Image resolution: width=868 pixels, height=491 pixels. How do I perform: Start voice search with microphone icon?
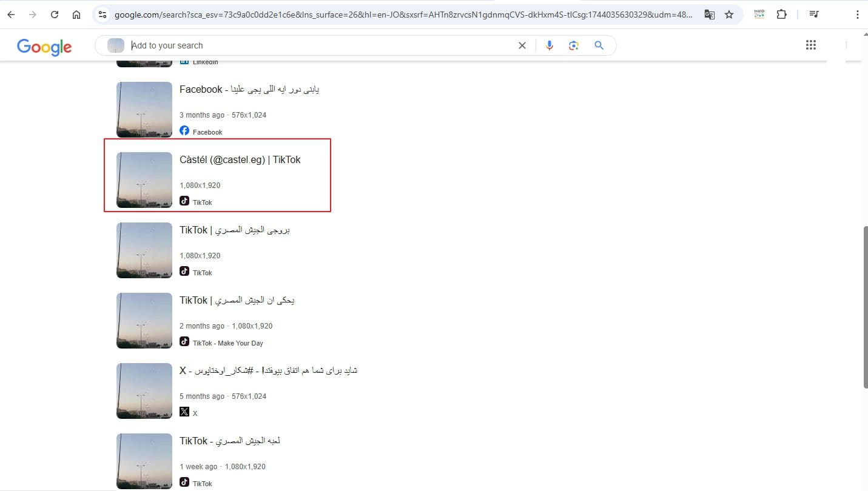550,45
